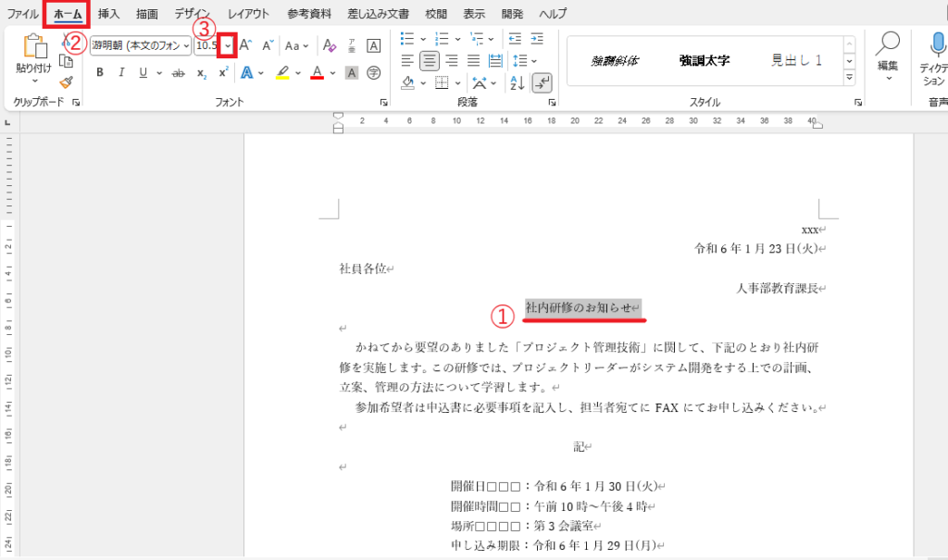Open the ファイル (File) tab
The width and height of the screenshot is (948, 560).
[x=22, y=13]
